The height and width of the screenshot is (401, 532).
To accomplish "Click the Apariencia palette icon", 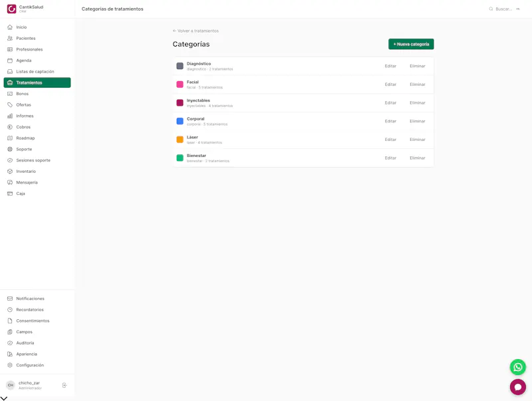I will coord(10,354).
